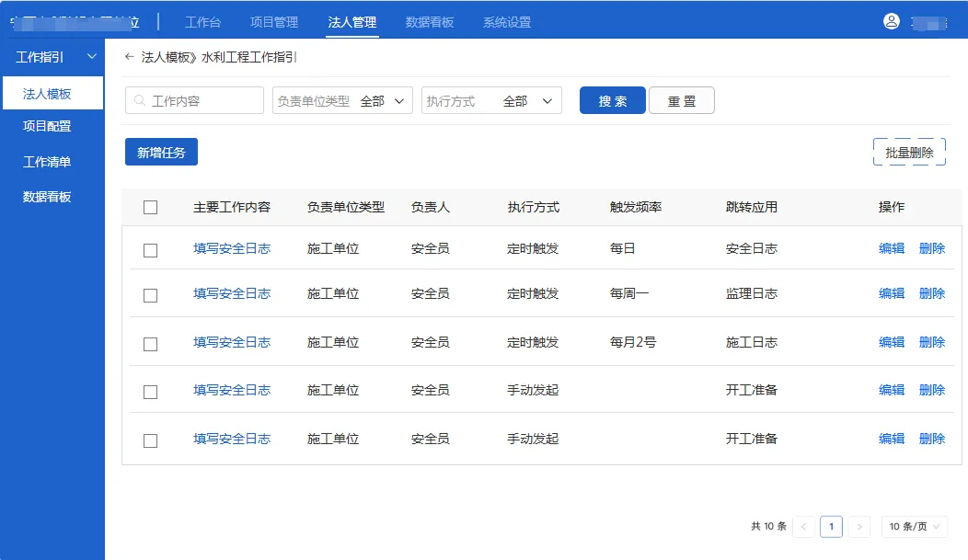
Task: Click 删除 in the 每月2号 row
Action: pyautogui.click(x=931, y=342)
